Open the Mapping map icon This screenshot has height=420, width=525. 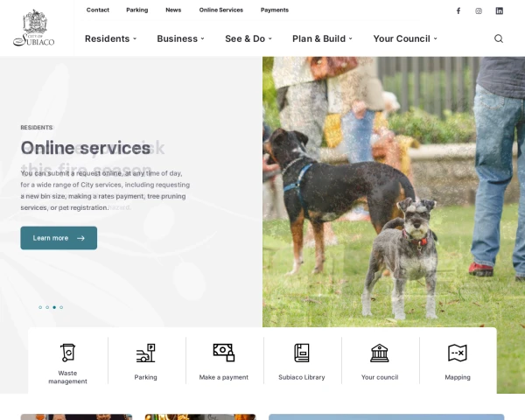(x=458, y=353)
